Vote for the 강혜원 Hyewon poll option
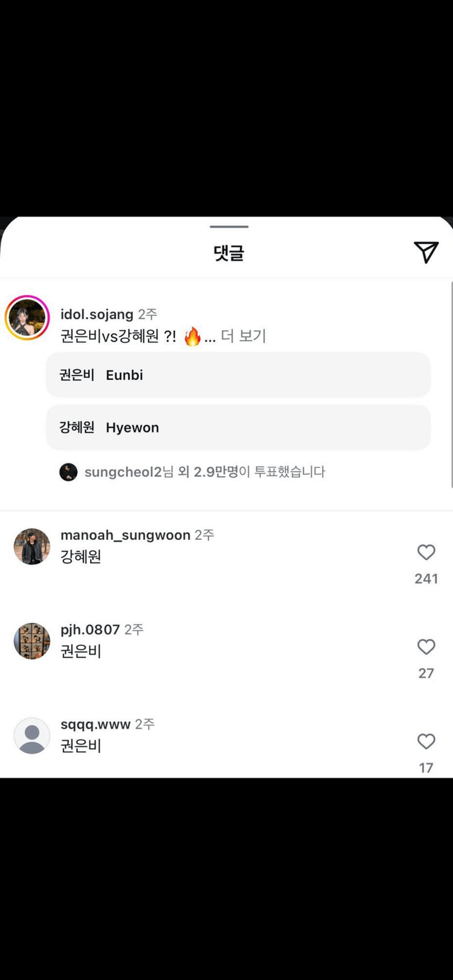Screen dimensions: 453x980 [x=238, y=427]
